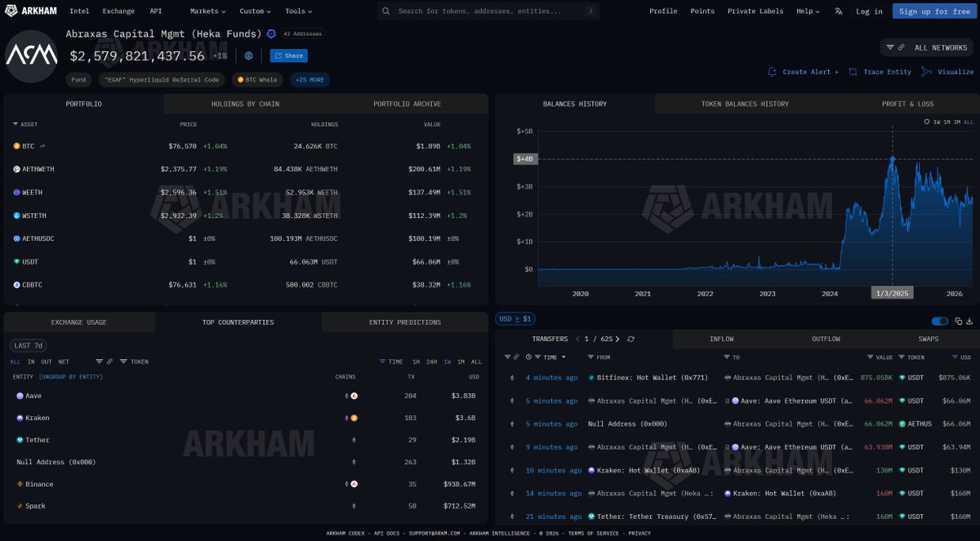
Task: Go to next transfers page arrow
Action: click(x=617, y=339)
